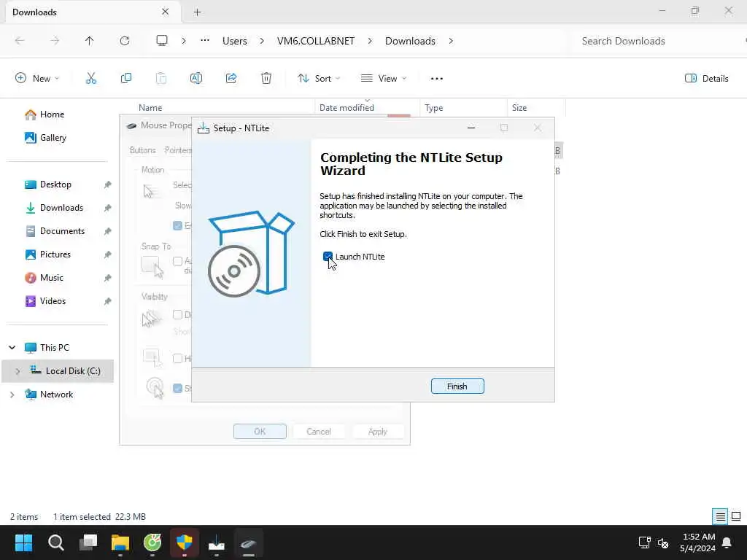
Task: Open Pictures in the sidebar
Action: [x=55, y=254]
